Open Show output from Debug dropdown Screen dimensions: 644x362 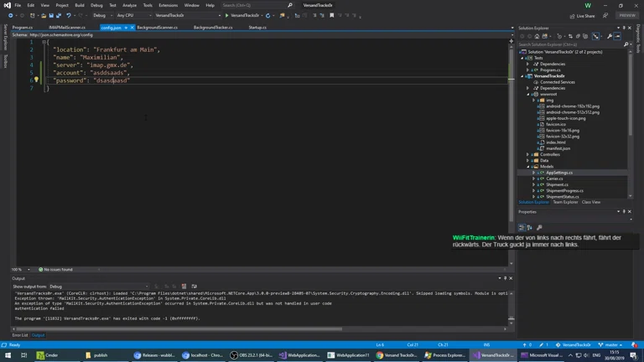pyautogui.click(x=99, y=287)
